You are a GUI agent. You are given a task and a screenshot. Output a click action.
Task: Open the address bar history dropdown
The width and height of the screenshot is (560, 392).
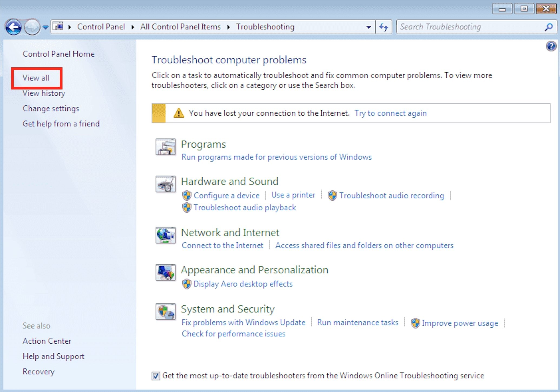(x=368, y=27)
